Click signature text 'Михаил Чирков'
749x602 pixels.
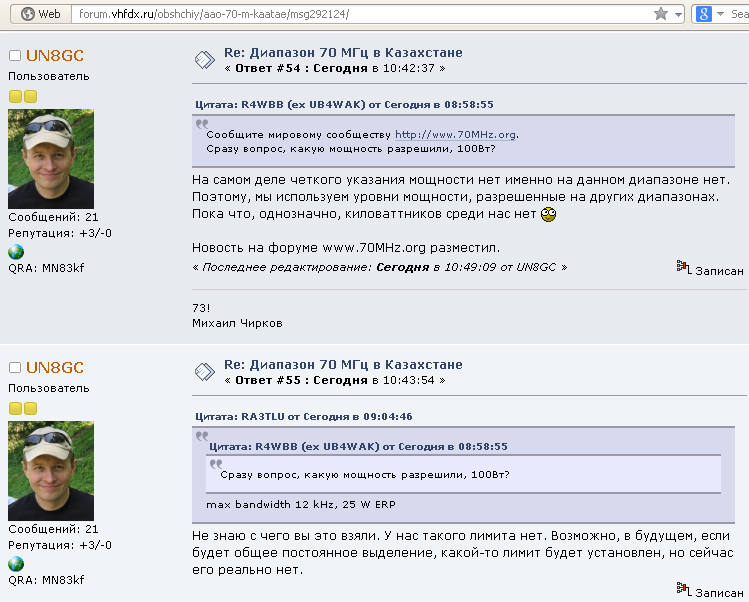click(x=237, y=323)
